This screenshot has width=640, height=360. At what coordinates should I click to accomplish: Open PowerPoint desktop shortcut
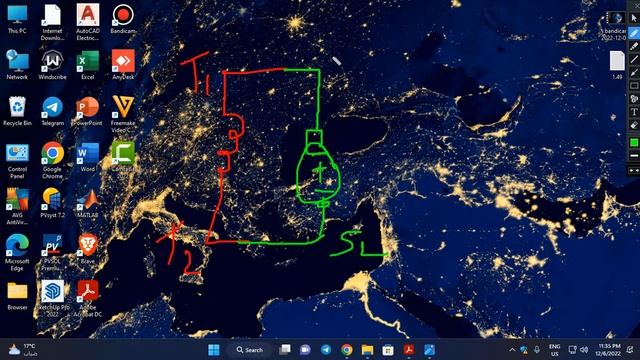(x=88, y=111)
